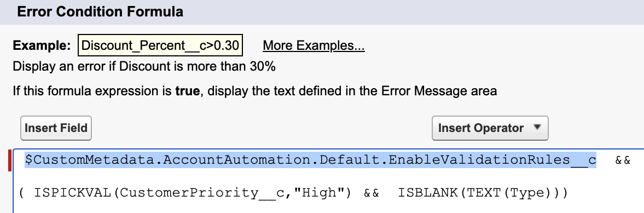Click the red required bar beside the formula
Image resolution: width=644 pixels, height=213 pixels.
click(x=10, y=160)
